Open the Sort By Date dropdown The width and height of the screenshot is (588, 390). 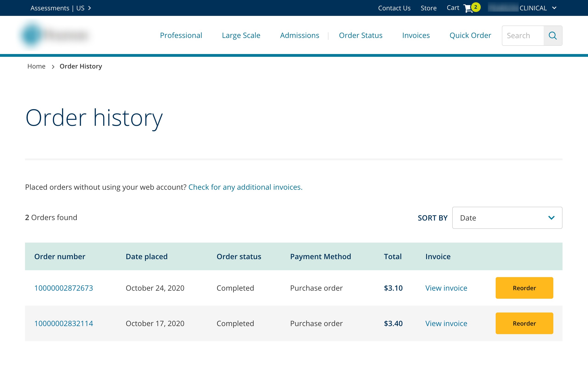[507, 218]
